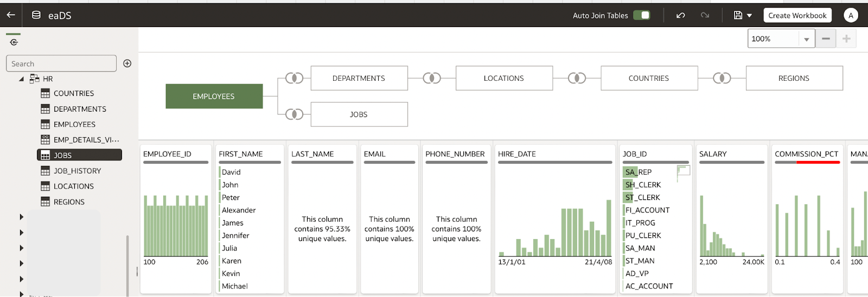The width and height of the screenshot is (868, 297).
Task: Select the JOBS node in join diagram
Action: (x=359, y=114)
